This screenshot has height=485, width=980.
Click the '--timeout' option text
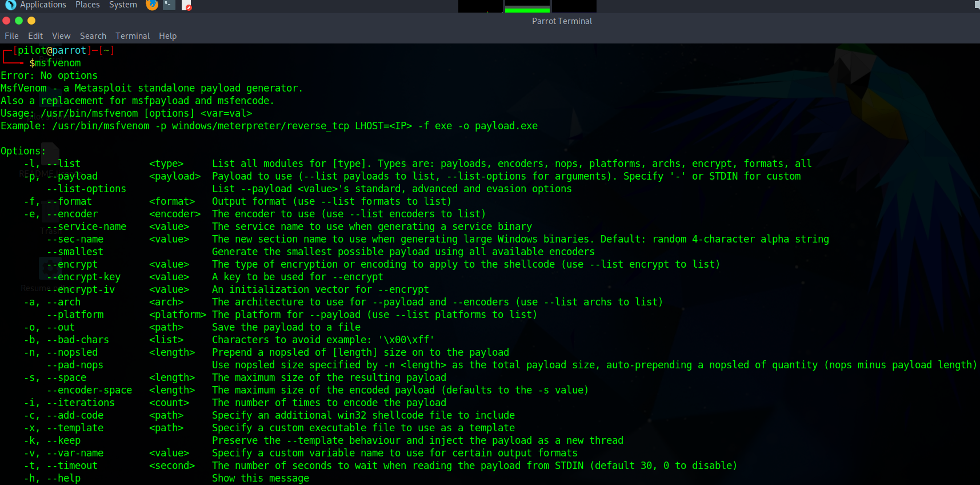click(72, 466)
